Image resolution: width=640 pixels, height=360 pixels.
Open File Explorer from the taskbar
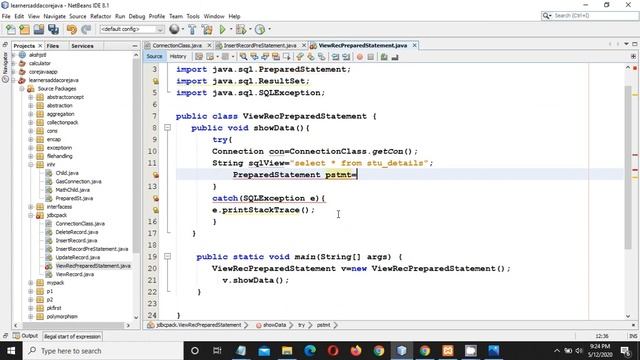pyautogui.click(x=287, y=351)
